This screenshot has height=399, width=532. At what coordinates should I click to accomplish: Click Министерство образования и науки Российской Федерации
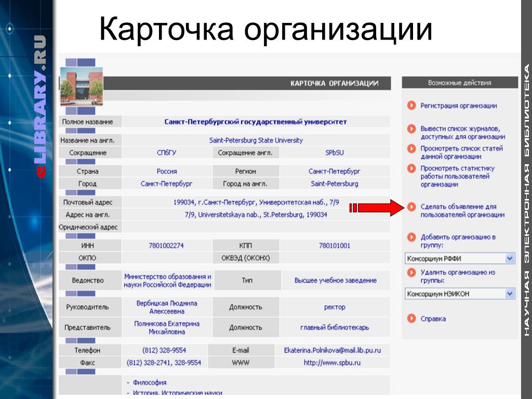[x=167, y=281]
